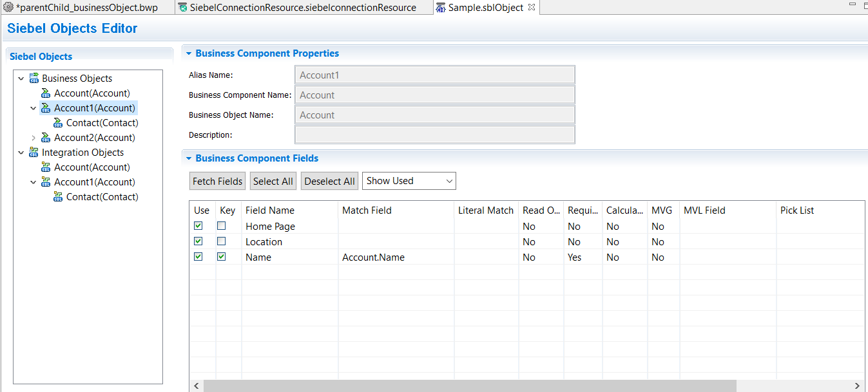Click the horizontal scrollbar thumb of fields table
Screen dimensions: 868x392
click(x=470, y=386)
